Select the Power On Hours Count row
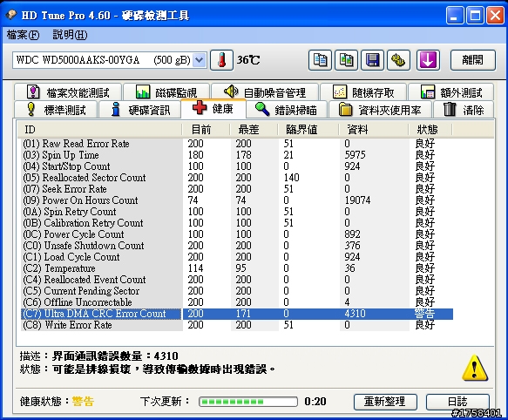The width and height of the screenshot is (508, 420). [237, 200]
